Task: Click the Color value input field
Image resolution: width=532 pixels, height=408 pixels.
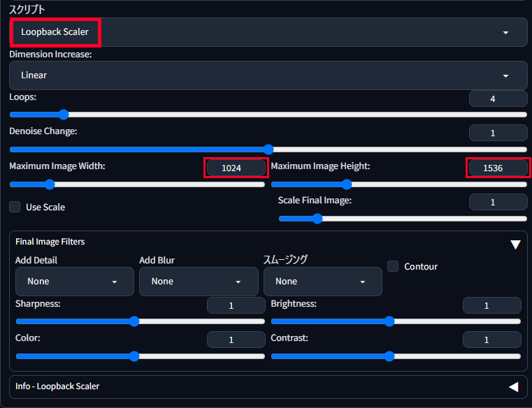Action: (236, 340)
